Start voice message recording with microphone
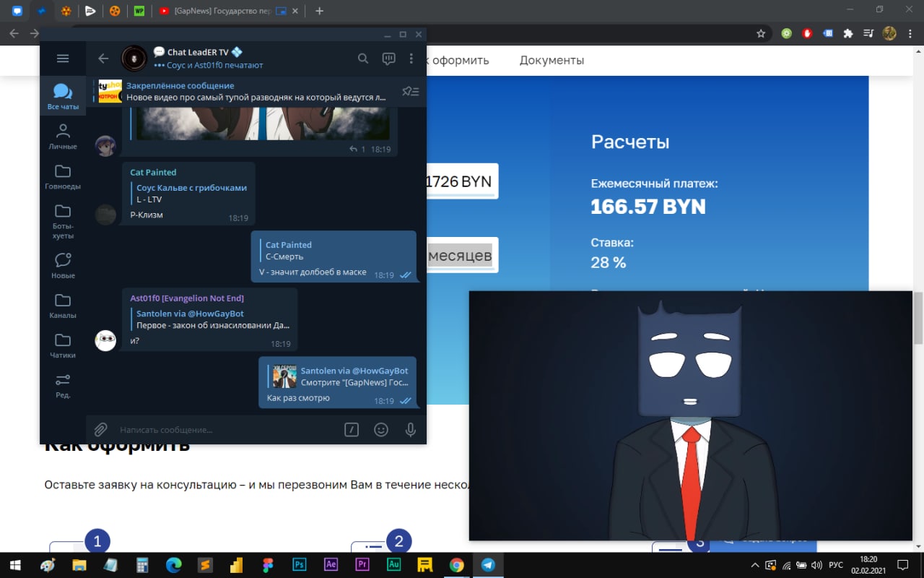Viewport: 924px width, 578px height. click(410, 430)
